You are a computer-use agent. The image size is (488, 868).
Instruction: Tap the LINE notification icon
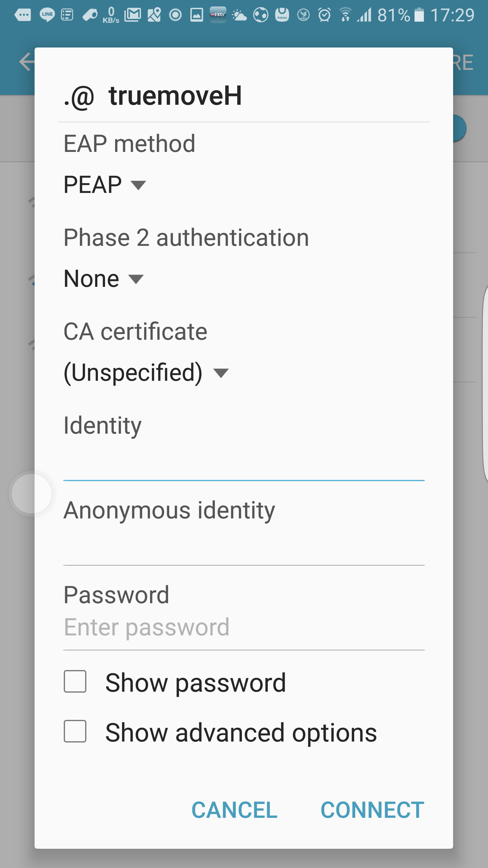[47, 15]
